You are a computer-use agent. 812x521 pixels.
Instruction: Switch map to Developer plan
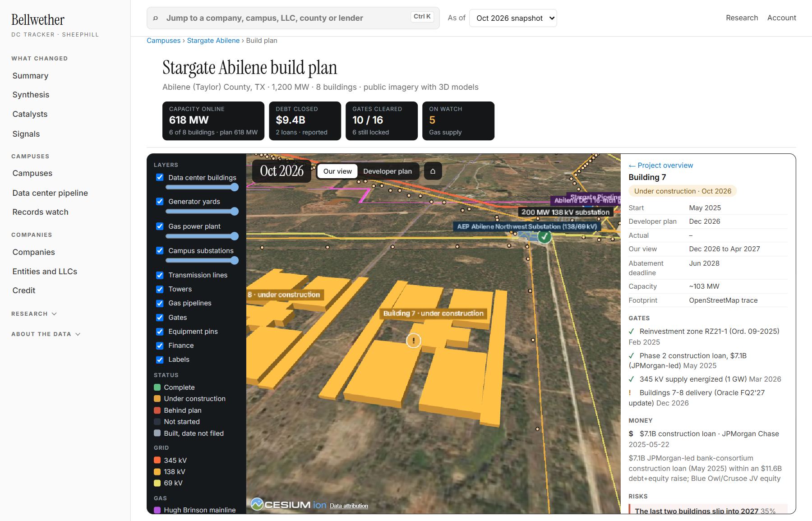[x=388, y=171]
